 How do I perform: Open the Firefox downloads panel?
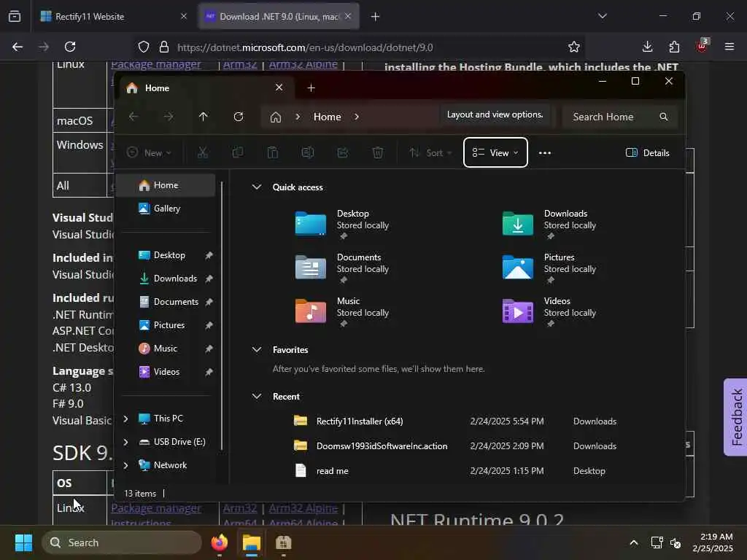point(648,47)
